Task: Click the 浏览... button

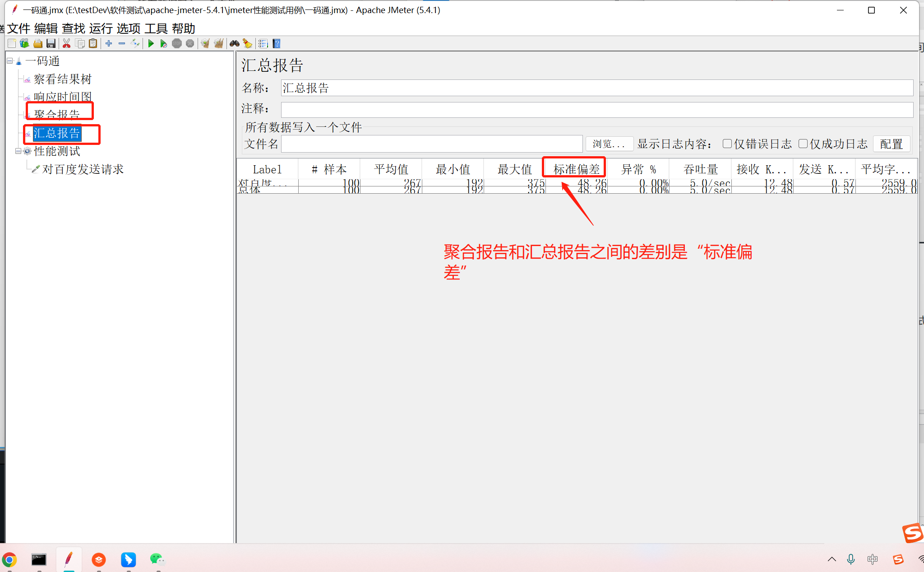Action: 609,144
